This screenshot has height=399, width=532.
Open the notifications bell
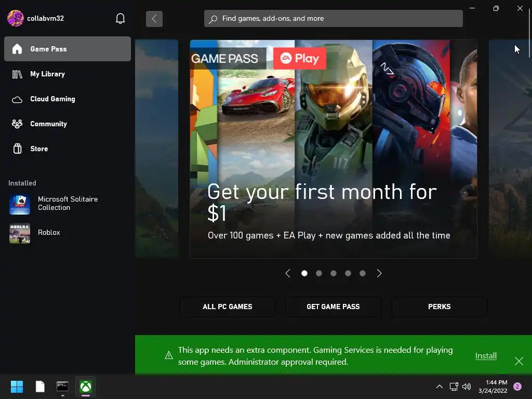(120, 18)
